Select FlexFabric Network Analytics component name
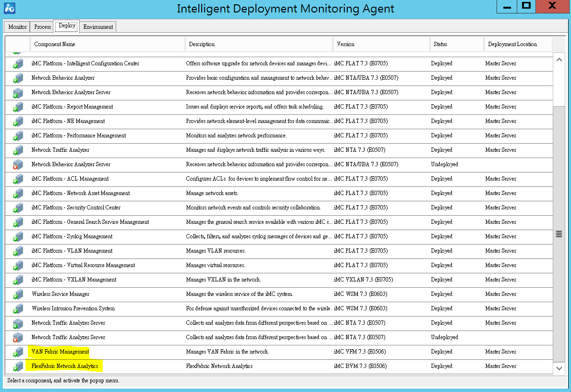This screenshot has width=571, height=392. (65, 366)
